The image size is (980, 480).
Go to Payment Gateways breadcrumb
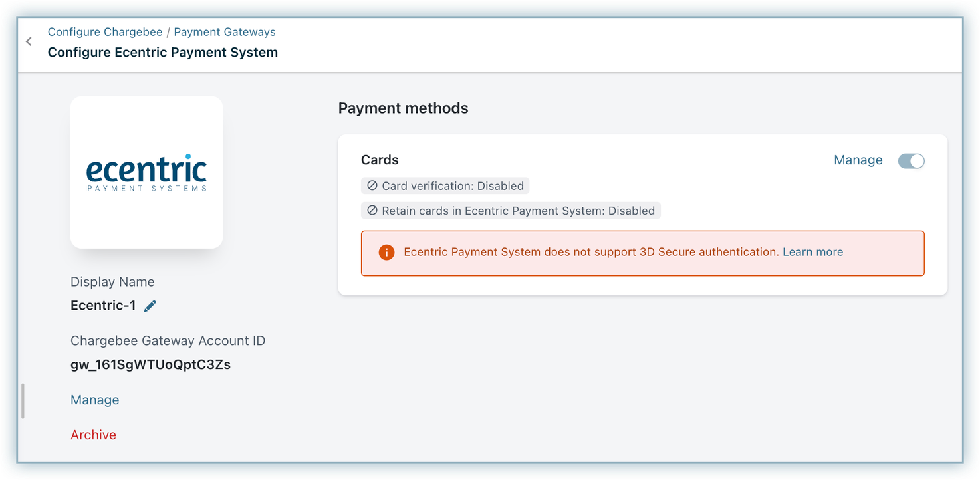225,32
